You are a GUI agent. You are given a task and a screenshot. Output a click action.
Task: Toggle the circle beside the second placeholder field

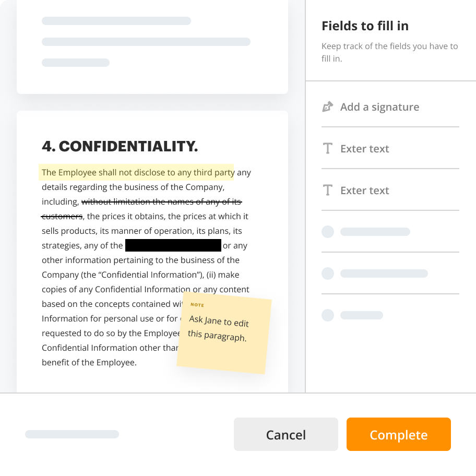tap(328, 273)
